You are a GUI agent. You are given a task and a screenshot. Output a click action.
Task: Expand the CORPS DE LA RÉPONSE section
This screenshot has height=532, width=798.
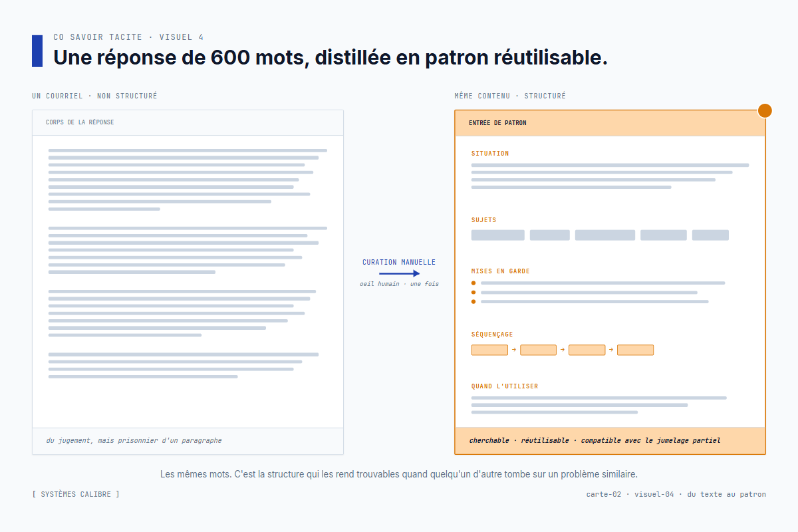tap(80, 122)
